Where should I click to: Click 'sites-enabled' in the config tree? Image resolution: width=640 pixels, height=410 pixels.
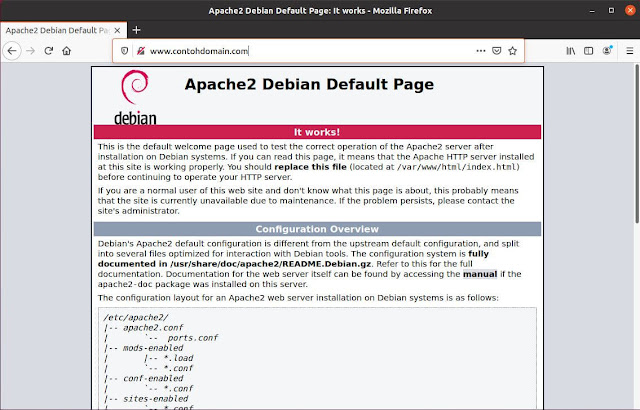[x=156, y=399]
